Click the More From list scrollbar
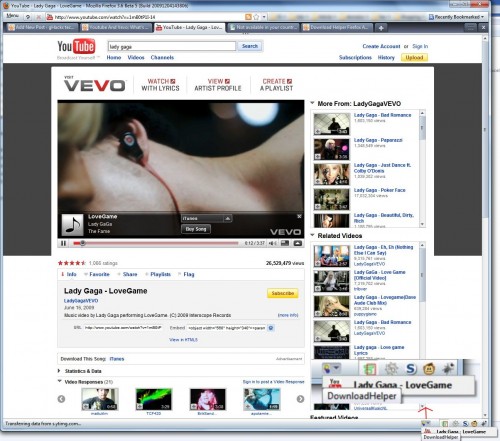500x441 pixels. click(422, 169)
